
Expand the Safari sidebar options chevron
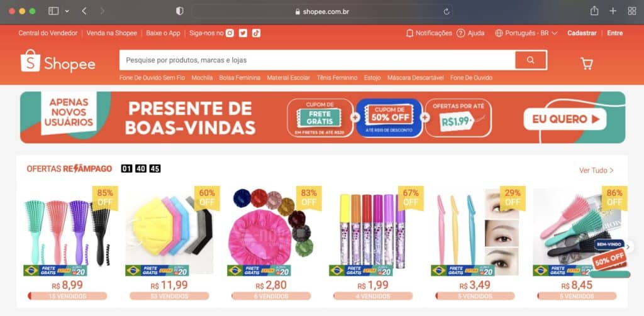[67, 11]
